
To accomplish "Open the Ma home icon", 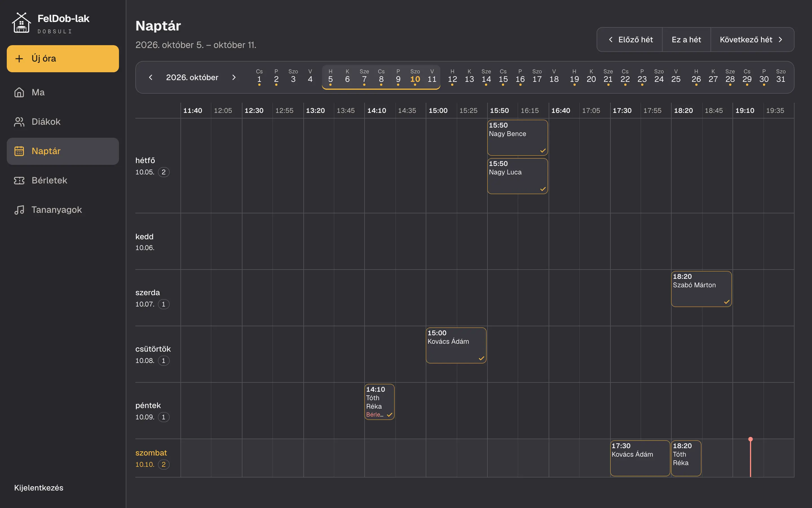I will (x=19, y=92).
